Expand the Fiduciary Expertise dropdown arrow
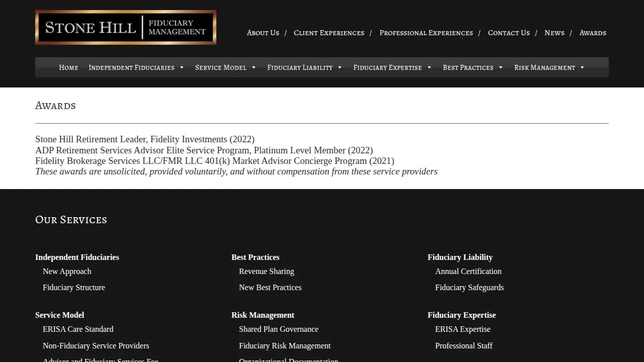 pos(429,67)
